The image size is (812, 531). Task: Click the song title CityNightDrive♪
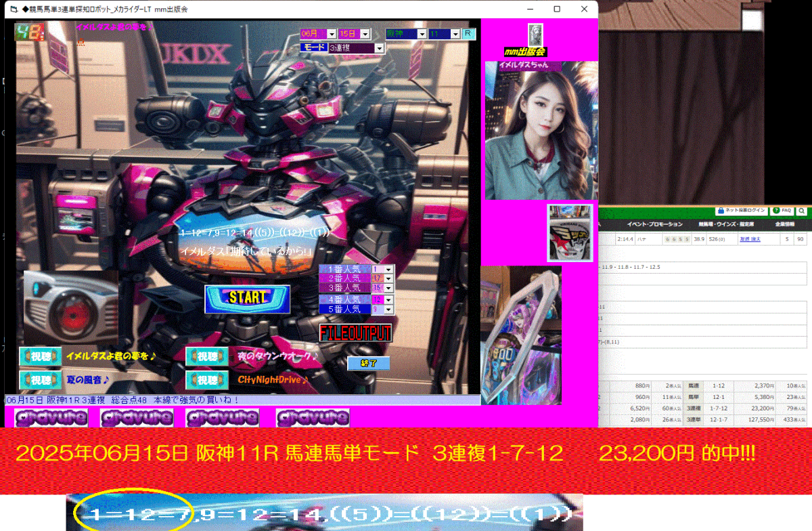(x=273, y=379)
